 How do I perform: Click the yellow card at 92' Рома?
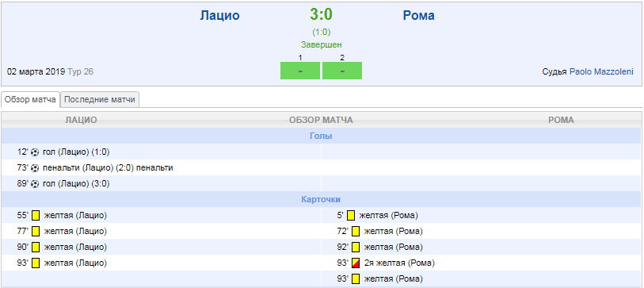[356, 248]
